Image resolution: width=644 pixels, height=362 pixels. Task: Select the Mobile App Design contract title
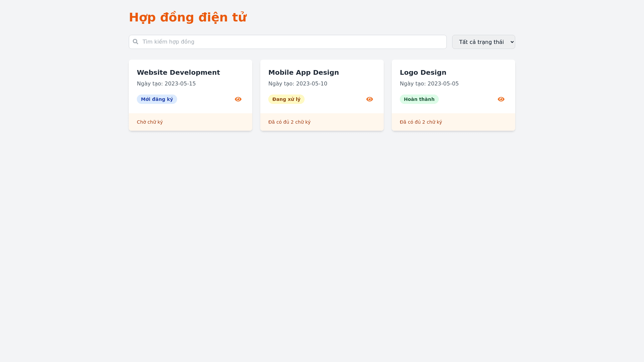click(303, 72)
